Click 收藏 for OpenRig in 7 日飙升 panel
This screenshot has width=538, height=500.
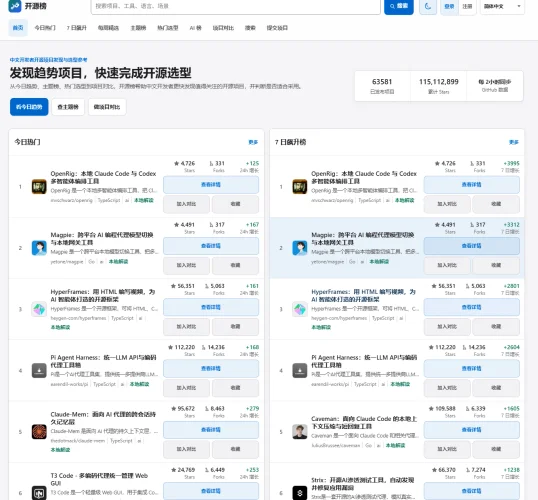click(496, 204)
